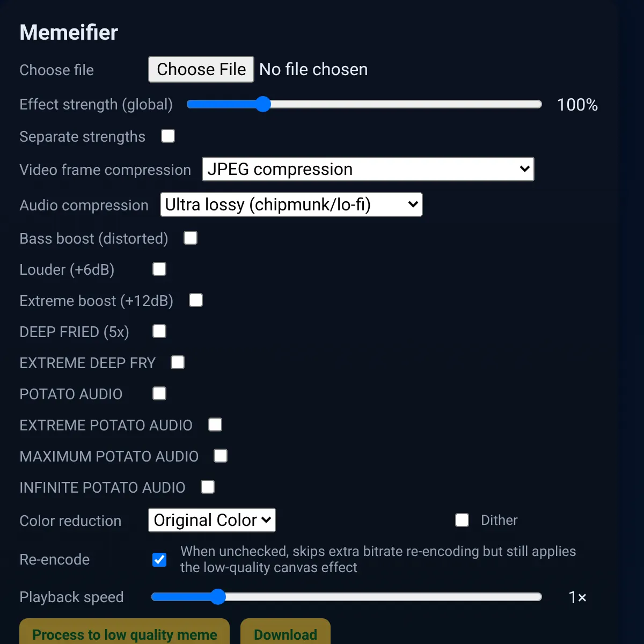The width and height of the screenshot is (644, 644).
Task: Enable the Separate strengths checkbox
Action: coord(168,136)
